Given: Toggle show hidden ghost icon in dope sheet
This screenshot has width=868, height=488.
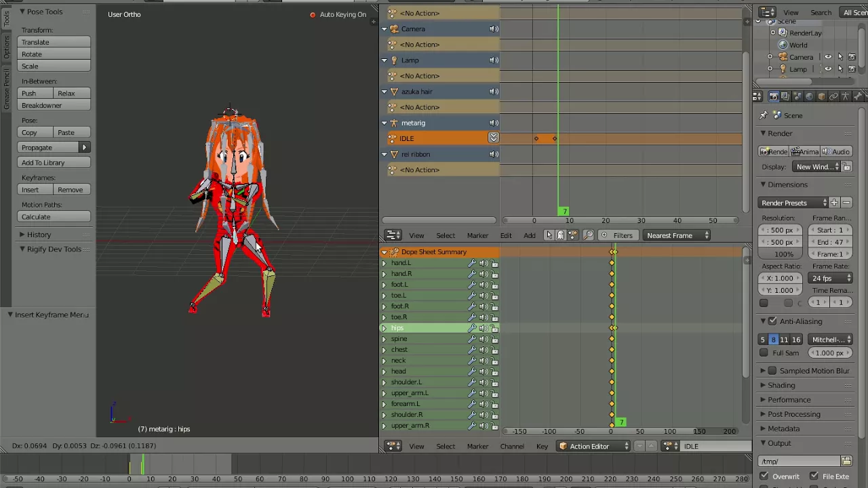Looking at the screenshot, I should (x=561, y=235).
